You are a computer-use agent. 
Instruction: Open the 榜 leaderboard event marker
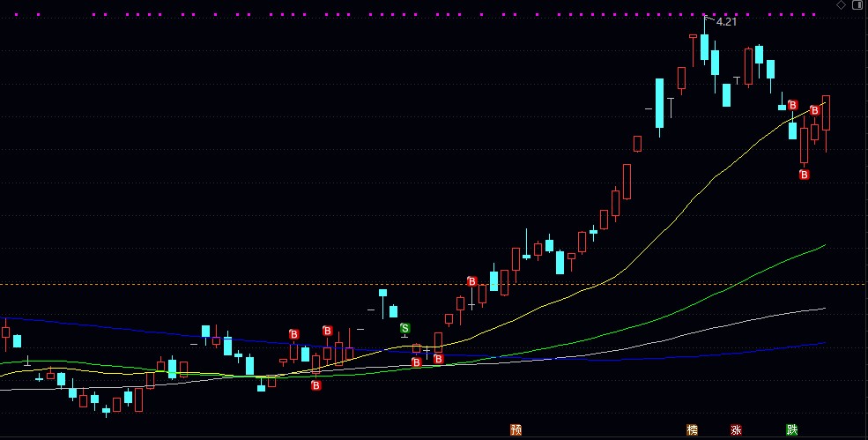pyautogui.click(x=692, y=429)
